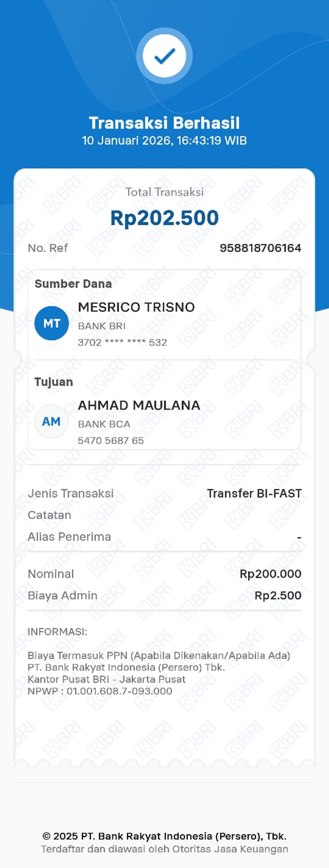This screenshot has height=868, width=329.
Task: Tap the Nominal value Rp200.000
Action: (x=270, y=574)
